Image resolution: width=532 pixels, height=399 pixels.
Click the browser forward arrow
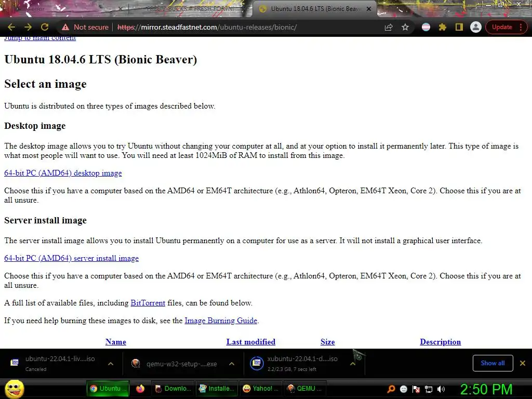(x=28, y=27)
